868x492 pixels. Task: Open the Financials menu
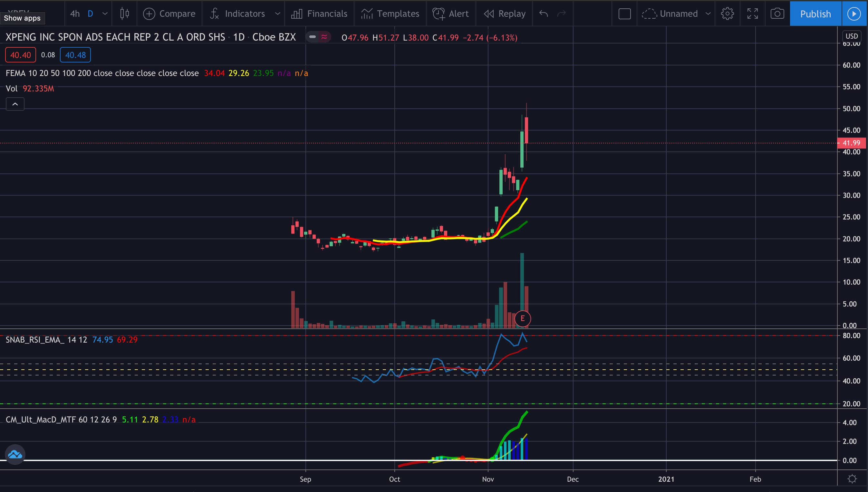(319, 14)
